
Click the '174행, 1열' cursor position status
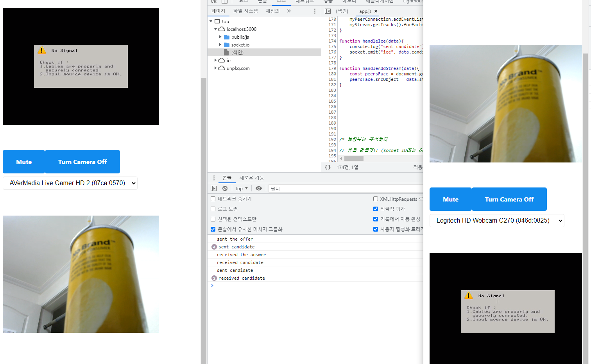347,167
